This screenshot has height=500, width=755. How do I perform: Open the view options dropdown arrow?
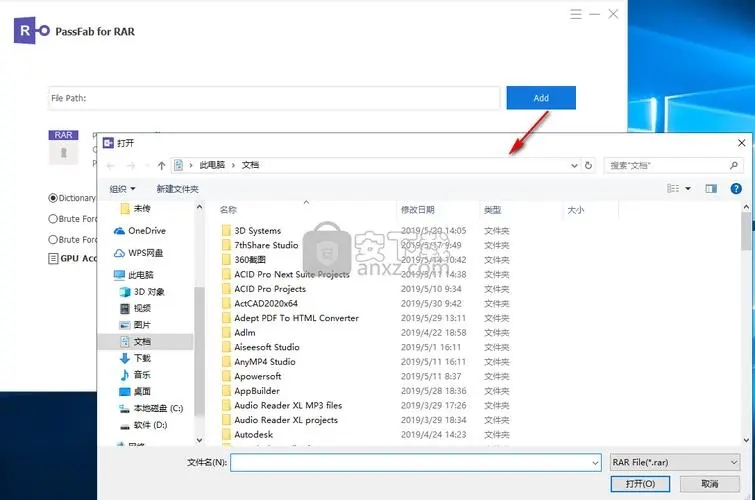coord(688,188)
